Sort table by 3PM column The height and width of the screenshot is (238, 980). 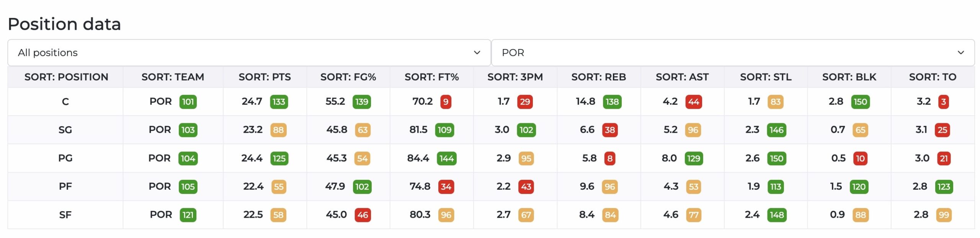(515, 77)
